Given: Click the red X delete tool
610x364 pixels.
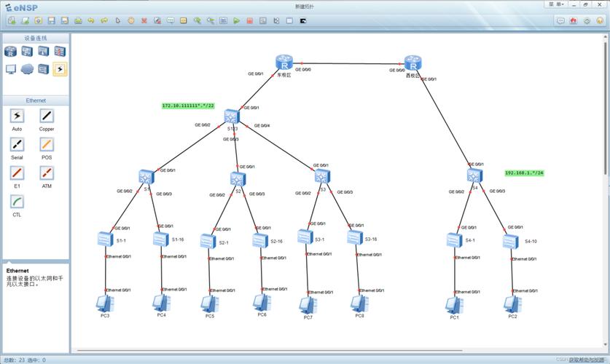Looking at the screenshot, I should pos(144,21).
